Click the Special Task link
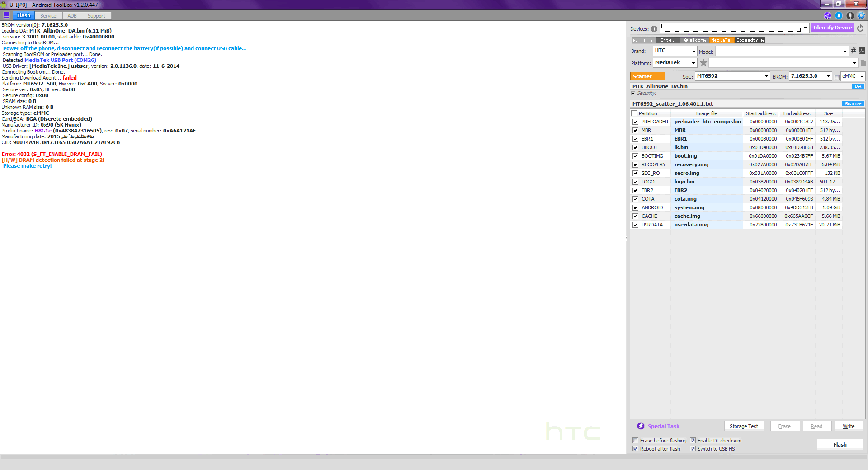The width and height of the screenshot is (868, 470). tap(663, 426)
